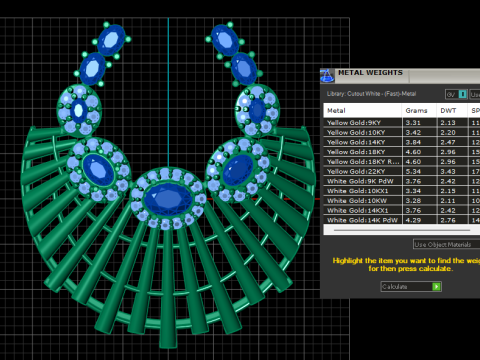
Task: Click the green arrow on the Calculate button
Action: [x=436, y=287]
